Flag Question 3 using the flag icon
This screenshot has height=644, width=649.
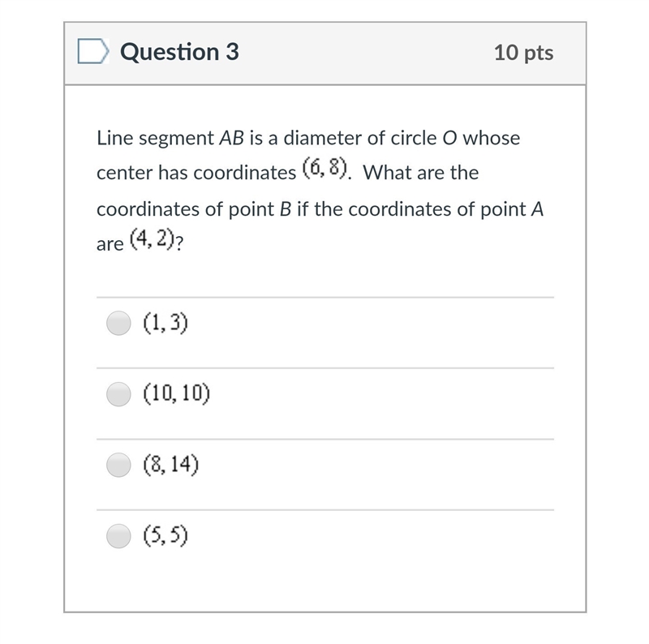click(93, 51)
